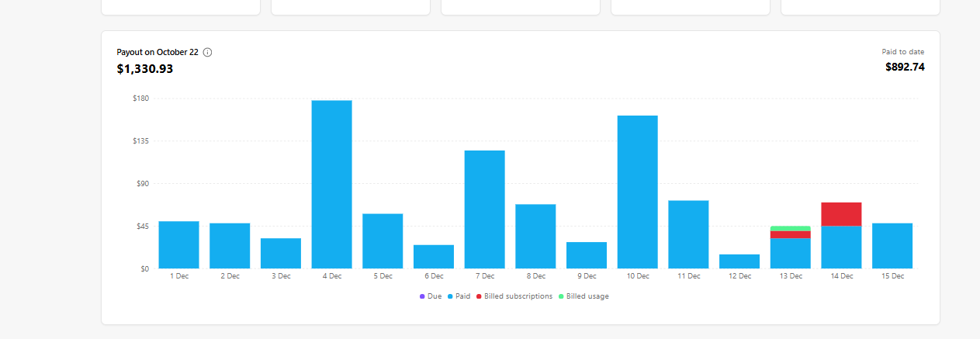The width and height of the screenshot is (980, 339).
Task: Click the $1,330.93 payout amount
Action: tap(145, 69)
